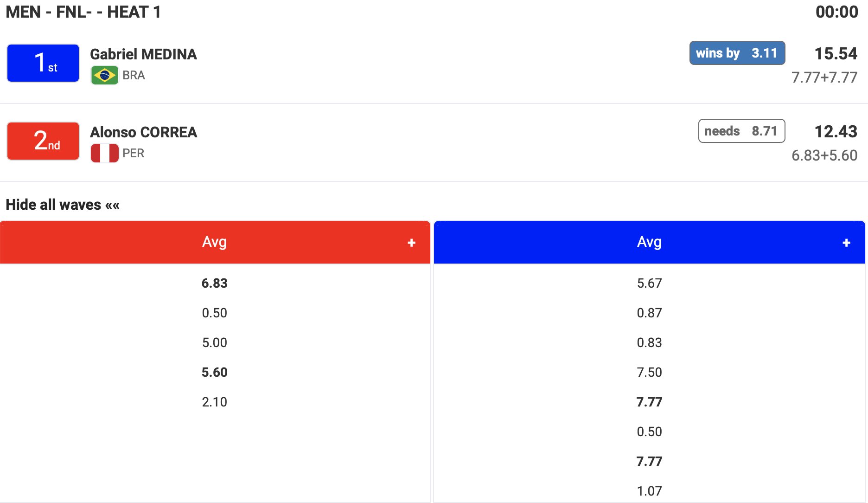This screenshot has width=868, height=503.
Task: Click the blue Avg column header
Action: 649,242
